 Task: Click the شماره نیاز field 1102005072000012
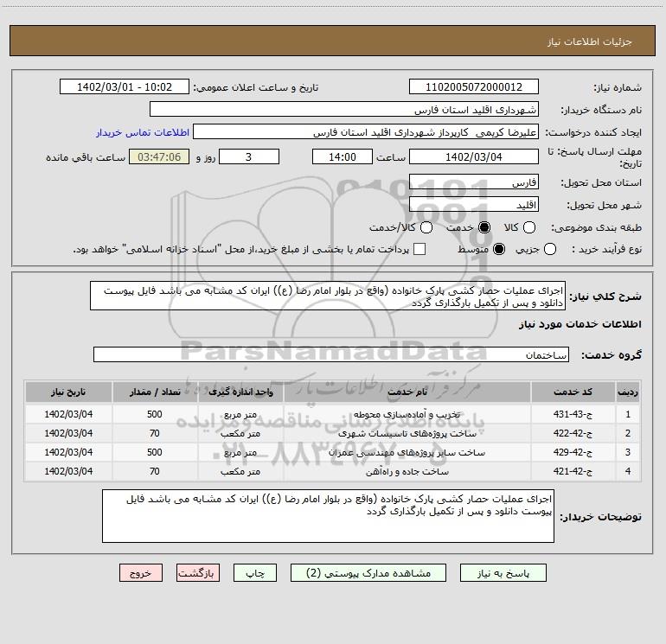(x=474, y=87)
